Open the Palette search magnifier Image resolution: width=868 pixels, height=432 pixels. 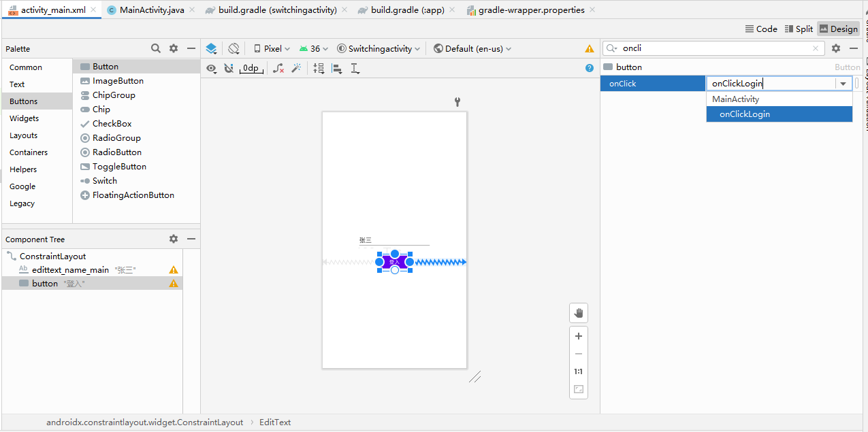click(x=156, y=48)
